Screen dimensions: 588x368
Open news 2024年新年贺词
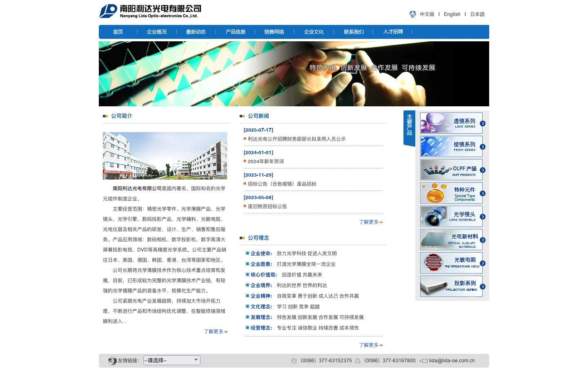[266, 162]
